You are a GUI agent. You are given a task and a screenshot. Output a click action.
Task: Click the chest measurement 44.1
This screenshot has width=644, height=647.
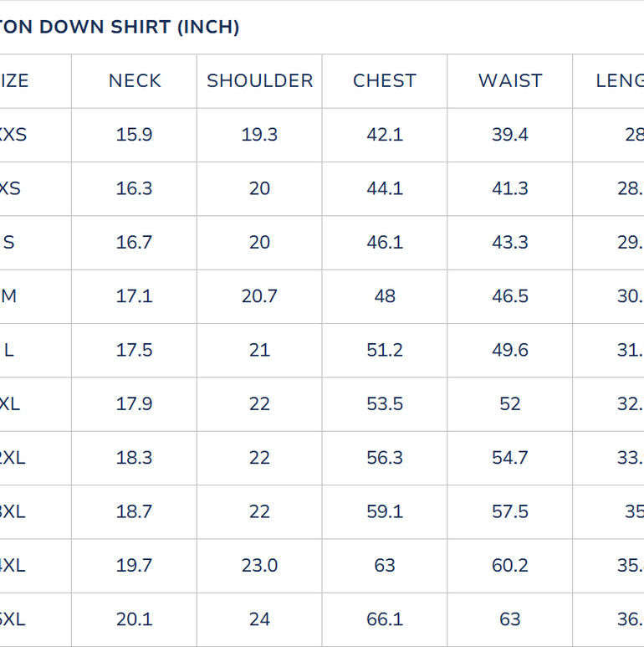point(385,188)
